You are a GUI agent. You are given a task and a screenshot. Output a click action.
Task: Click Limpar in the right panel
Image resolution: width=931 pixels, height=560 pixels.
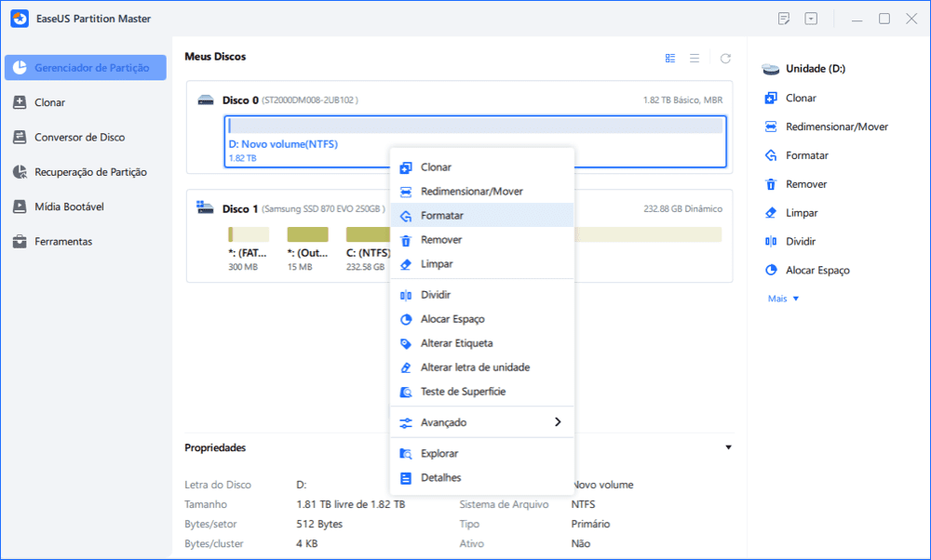tap(790, 212)
